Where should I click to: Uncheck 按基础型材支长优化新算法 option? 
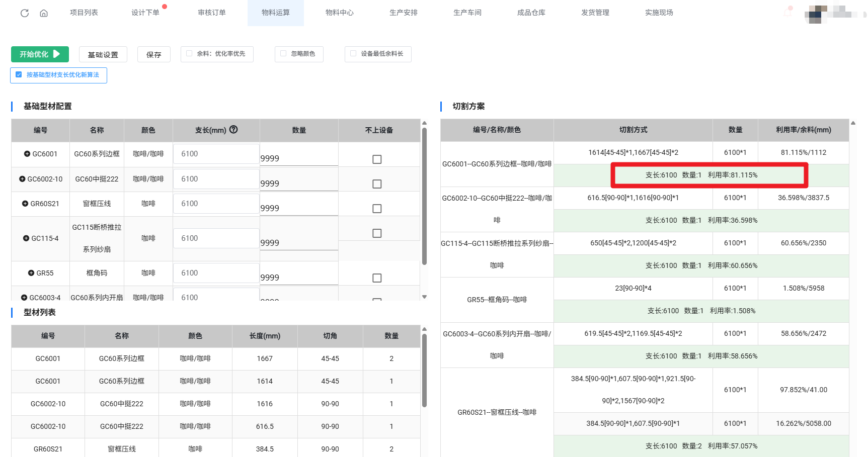(x=19, y=75)
